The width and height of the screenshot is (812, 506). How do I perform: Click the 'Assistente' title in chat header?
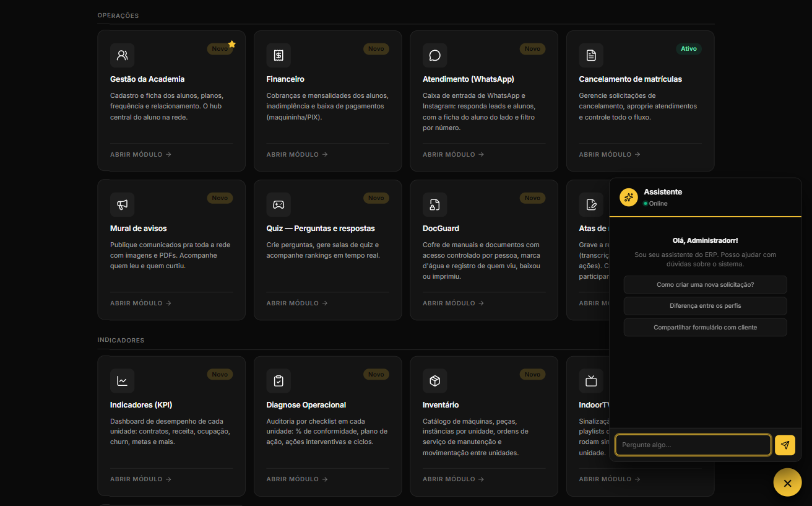point(663,192)
